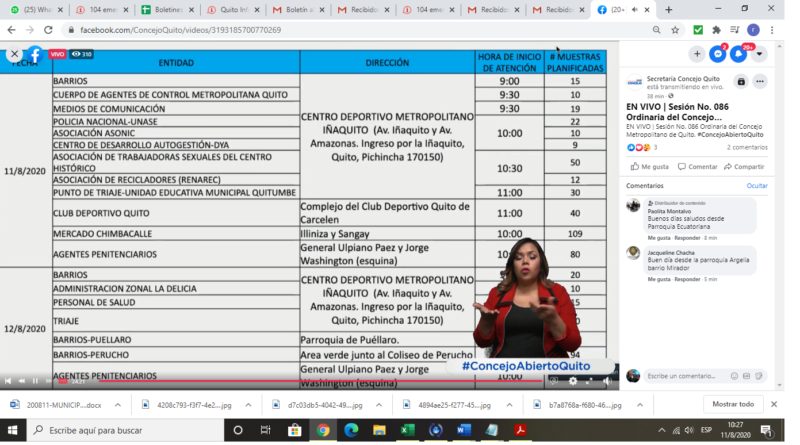Open Chrome profile avatar
This screenshot has width=800, height=445.
(753, 30)
